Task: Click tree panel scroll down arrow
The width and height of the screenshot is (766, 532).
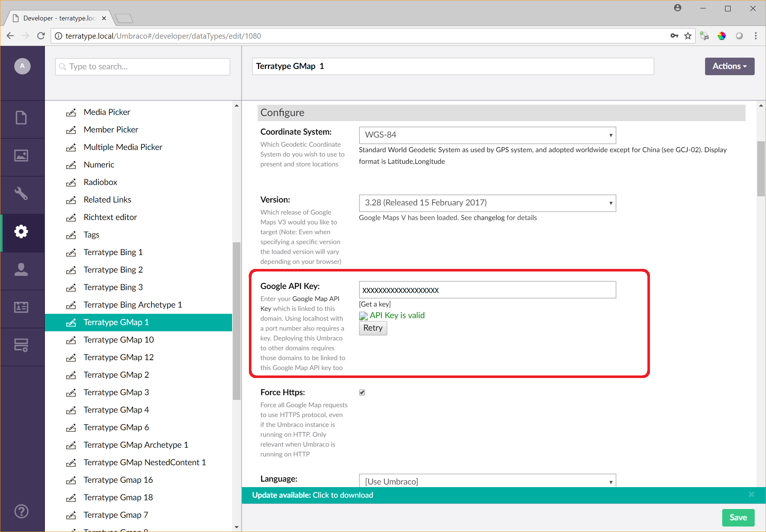Action: point(236,527)
